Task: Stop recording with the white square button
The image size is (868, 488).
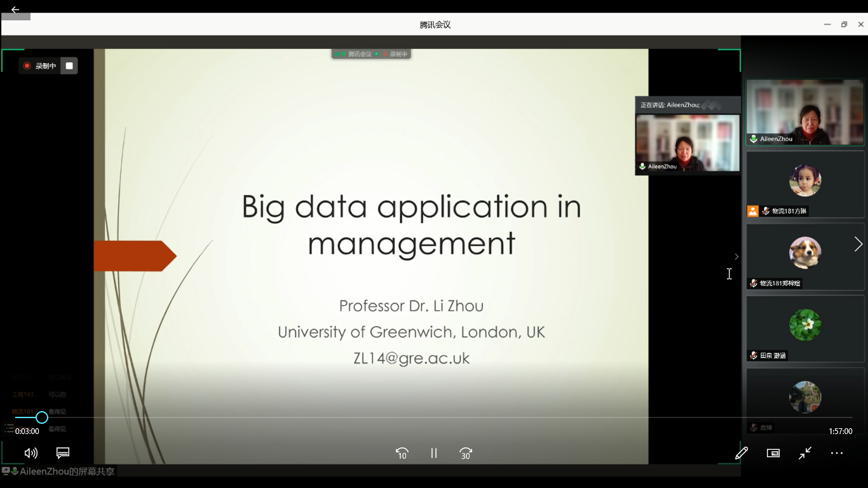Action: (69, 66)
